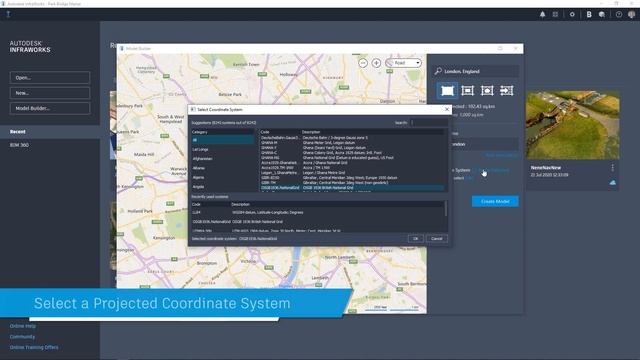Click the Open... button in sidebar
The height and width of the screenshot is (360, 640).
tap(50, 78)
